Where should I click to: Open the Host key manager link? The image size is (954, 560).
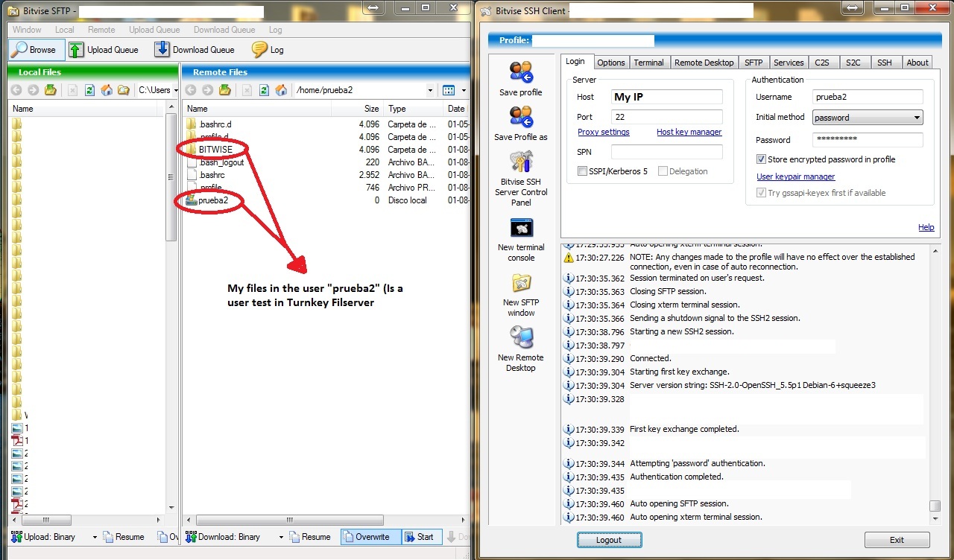pos(689,132)
